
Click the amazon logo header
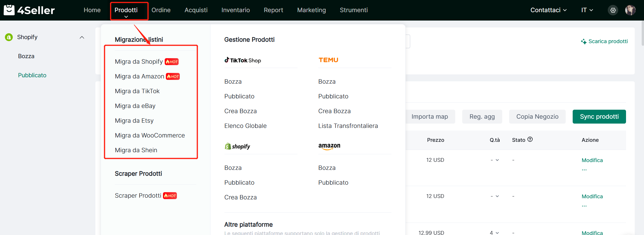[x=329, y=146]
